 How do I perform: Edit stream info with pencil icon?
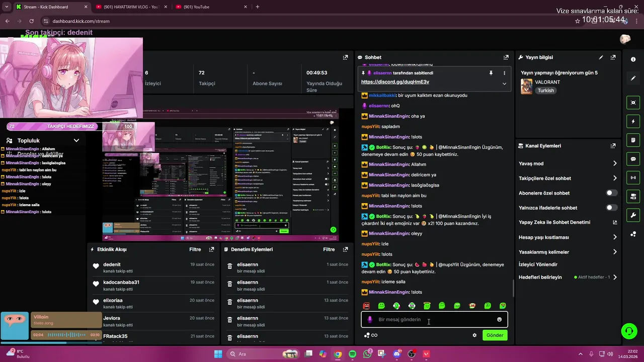tap(601, 57)
